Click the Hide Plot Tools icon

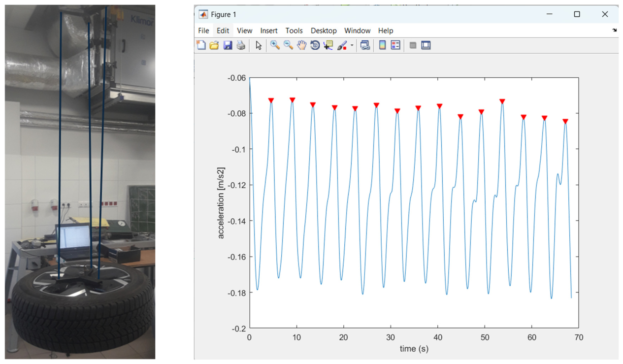413,45
